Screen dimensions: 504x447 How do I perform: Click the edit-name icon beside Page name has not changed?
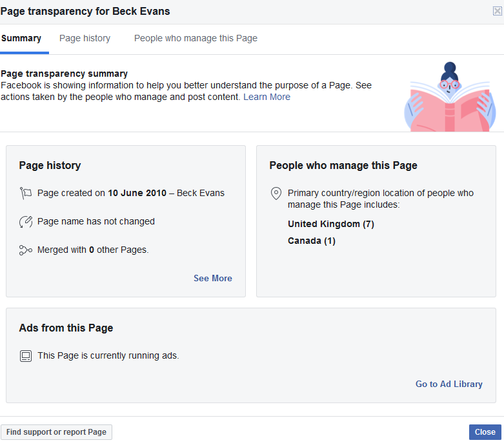26,222
